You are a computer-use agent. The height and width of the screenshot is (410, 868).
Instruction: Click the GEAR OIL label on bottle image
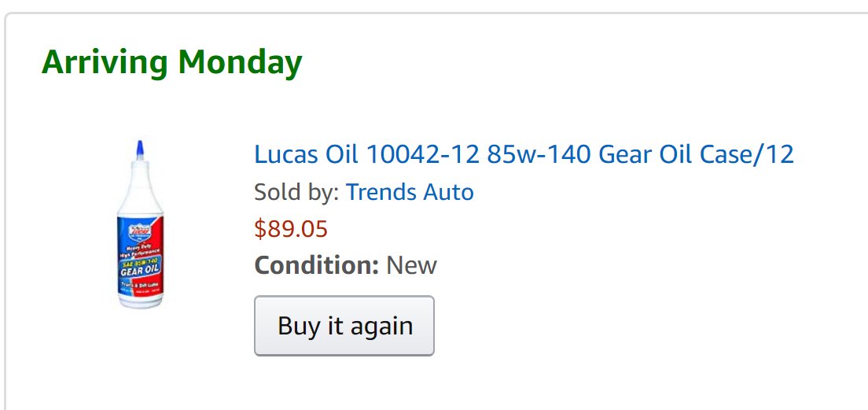pos(141,271)
